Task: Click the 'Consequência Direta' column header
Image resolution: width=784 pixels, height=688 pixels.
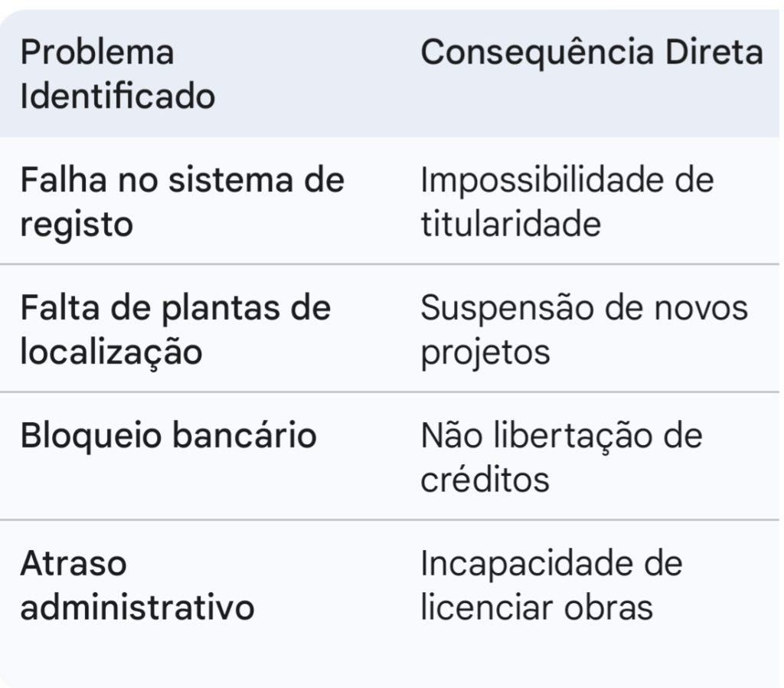Action: (592, 52)
